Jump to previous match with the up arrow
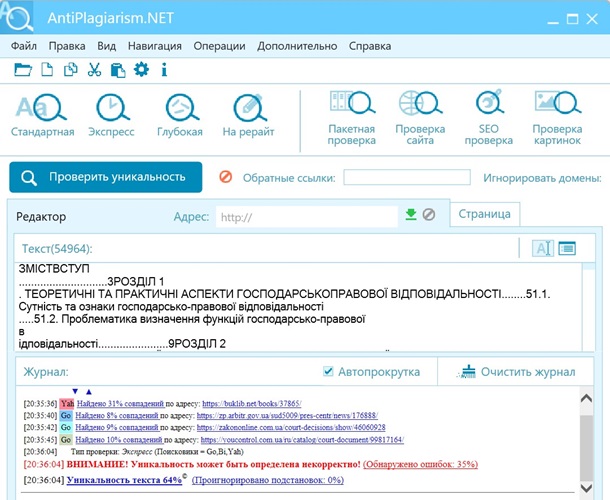610x500 pixels. click(89, 392)
